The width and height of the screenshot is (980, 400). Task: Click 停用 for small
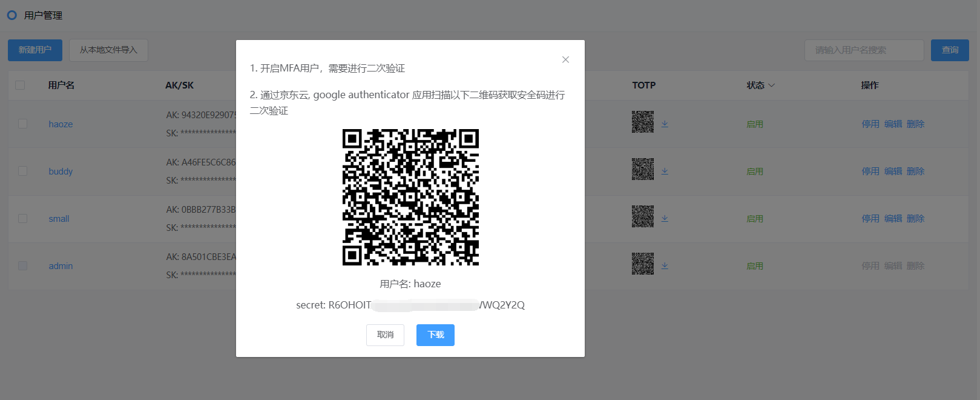[870, 218]
